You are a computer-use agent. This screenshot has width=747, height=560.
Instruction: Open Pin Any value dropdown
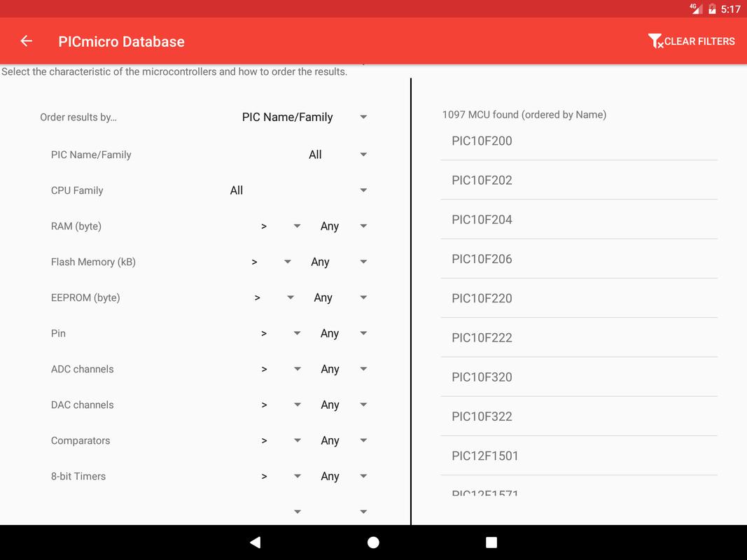(x=343, y=333)
